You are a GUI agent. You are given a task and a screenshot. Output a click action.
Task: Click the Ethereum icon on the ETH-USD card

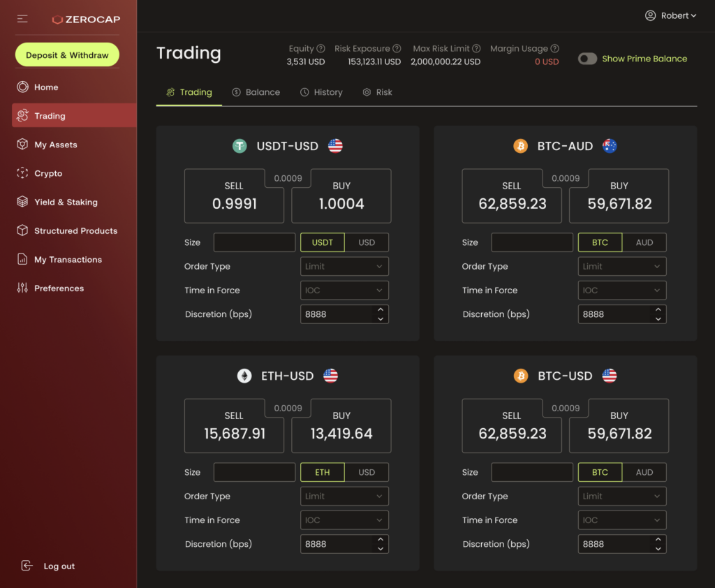(x=244, y=376)
